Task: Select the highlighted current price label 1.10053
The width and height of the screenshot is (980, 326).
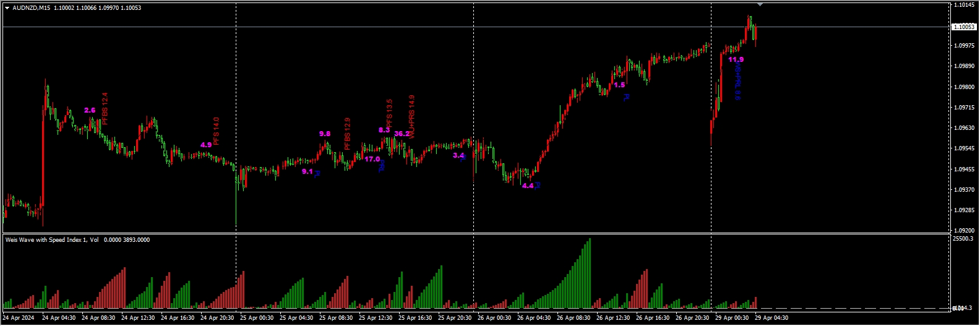Action: coord(964,27)
